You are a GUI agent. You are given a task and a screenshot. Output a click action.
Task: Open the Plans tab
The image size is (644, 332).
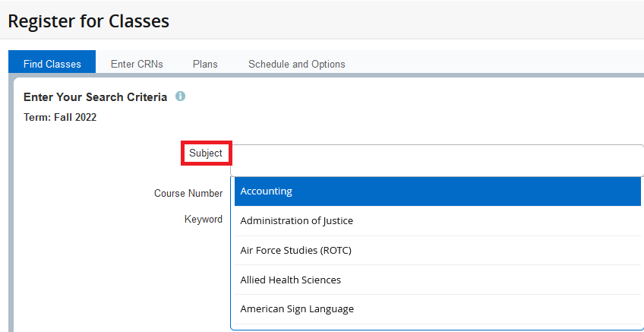point(205,64)
